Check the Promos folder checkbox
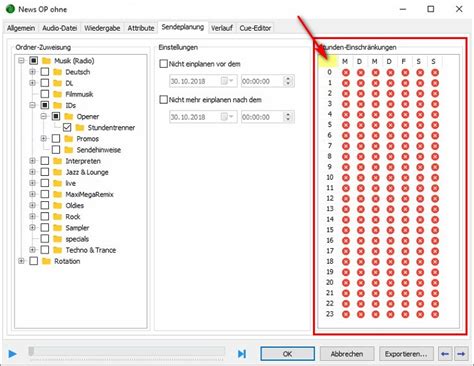 tap(56, 138)
